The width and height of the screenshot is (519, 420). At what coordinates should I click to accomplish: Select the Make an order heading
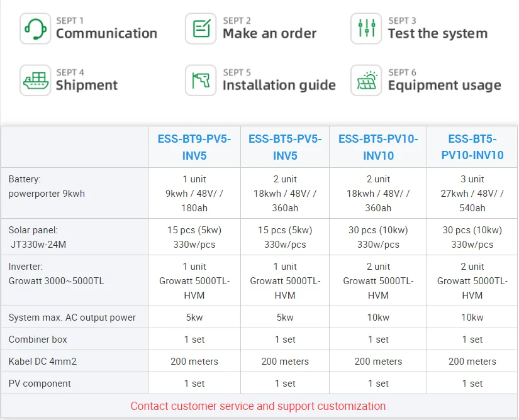click(x=269, y=33)
